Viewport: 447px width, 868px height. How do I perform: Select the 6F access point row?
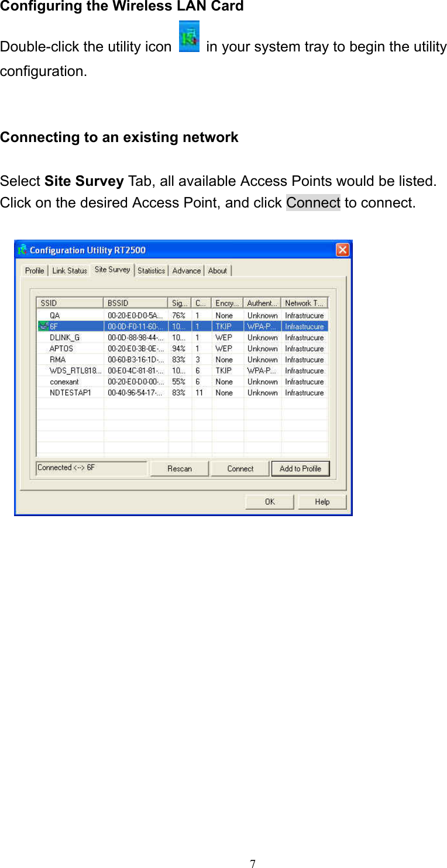pyautogui.click(x=183, y=326)
